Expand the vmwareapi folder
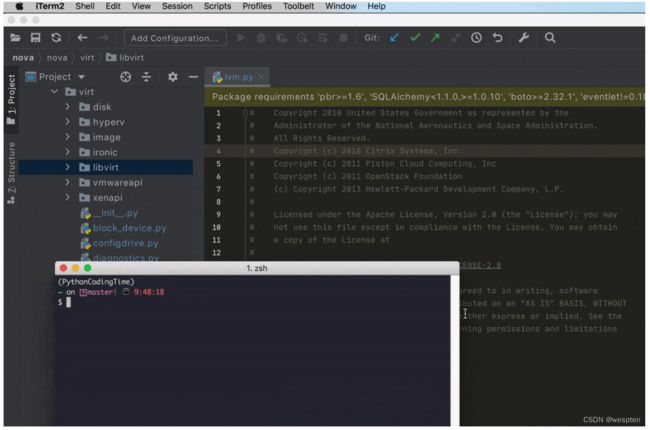The width and height of the screenshot is (650, 430). pos(67,182)
